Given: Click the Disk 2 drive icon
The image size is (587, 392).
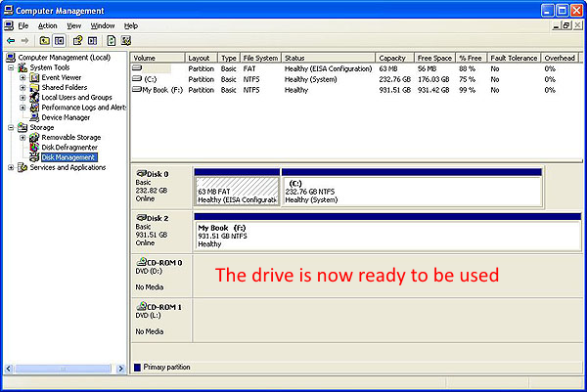Looking at the screenshot, I should tap(141, 217).
